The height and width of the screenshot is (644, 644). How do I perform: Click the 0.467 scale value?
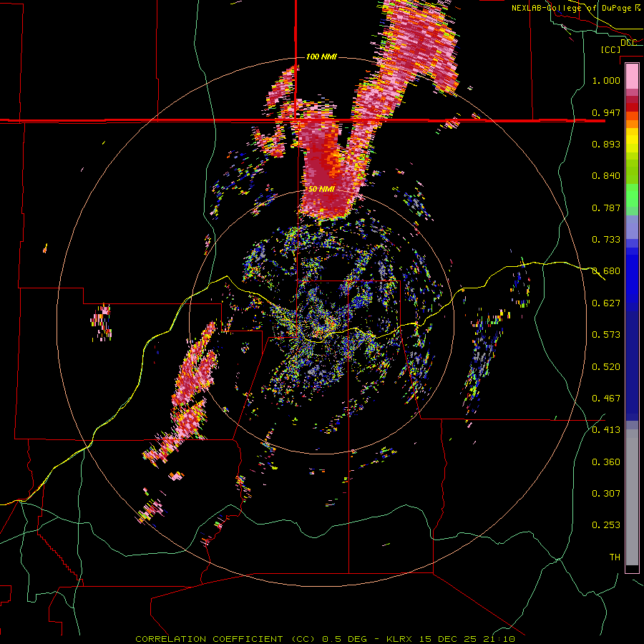[x=606, y=398]
